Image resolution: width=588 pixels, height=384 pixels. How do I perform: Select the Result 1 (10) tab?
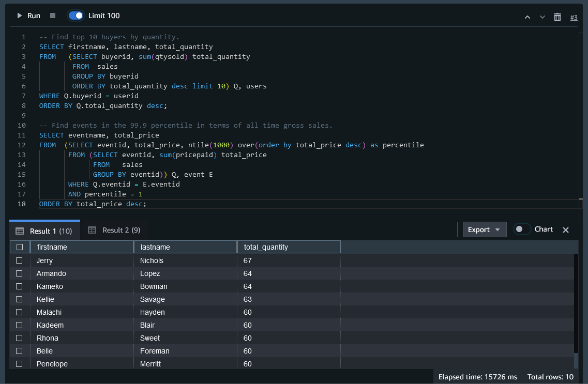tap(44, 231)
